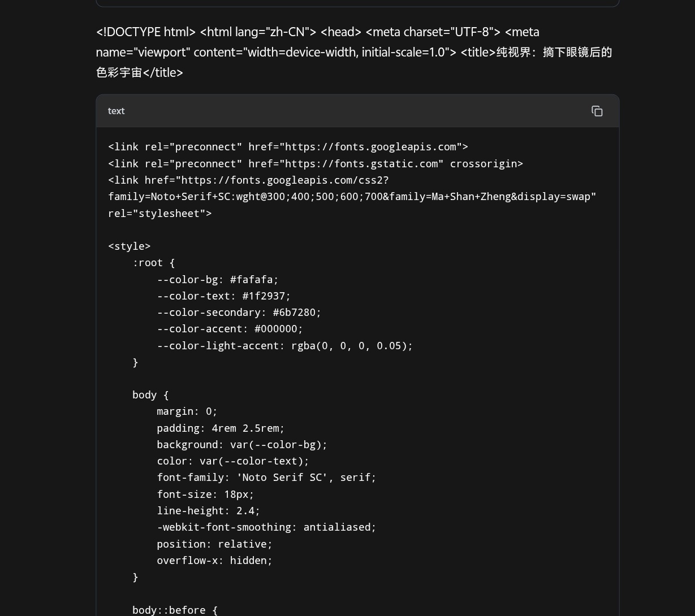The width and height of the screenshot is (695, 616).
Task: Click the opening <style> tag line
Action: point(129,246)
